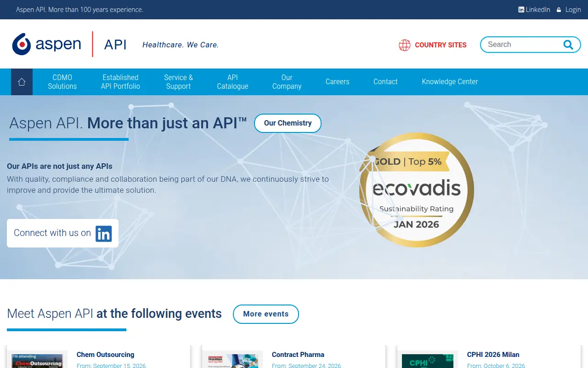Click the home icon in navigation bar

[x=22, y=82]
